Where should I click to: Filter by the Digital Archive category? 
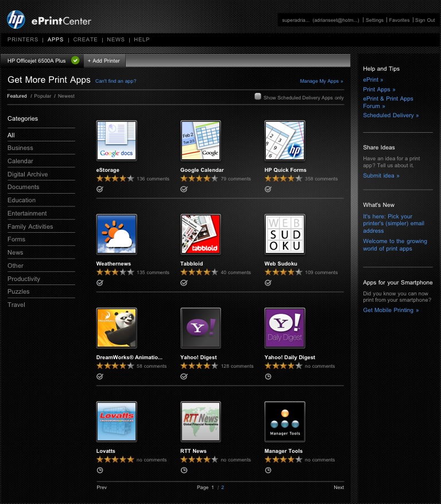(28, 174)
